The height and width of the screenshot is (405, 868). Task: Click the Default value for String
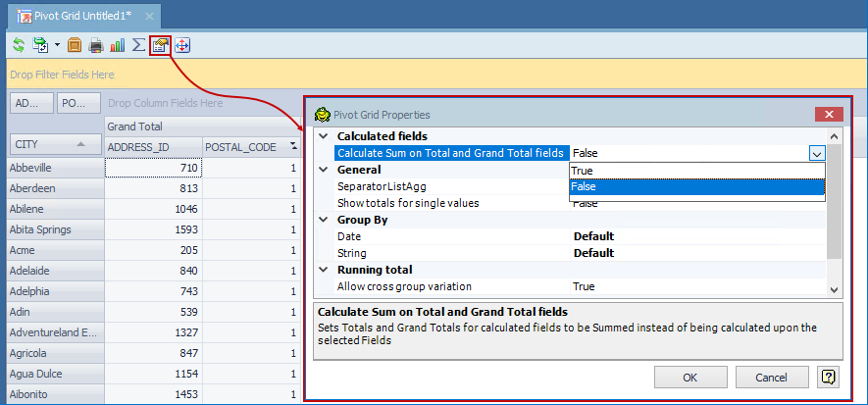click(x=594, y=253)
